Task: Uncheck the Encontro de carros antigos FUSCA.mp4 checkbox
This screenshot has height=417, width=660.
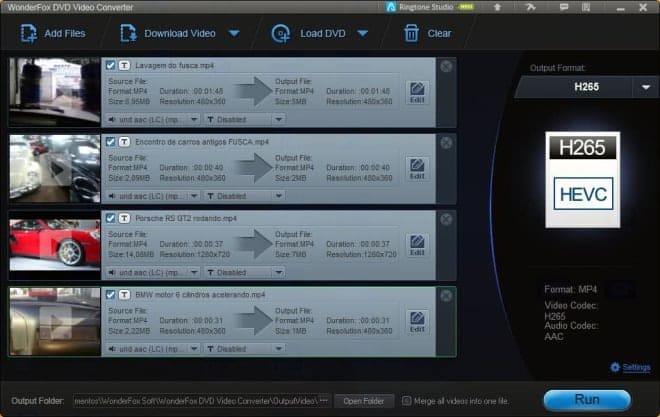Action: tap(111, 142)
